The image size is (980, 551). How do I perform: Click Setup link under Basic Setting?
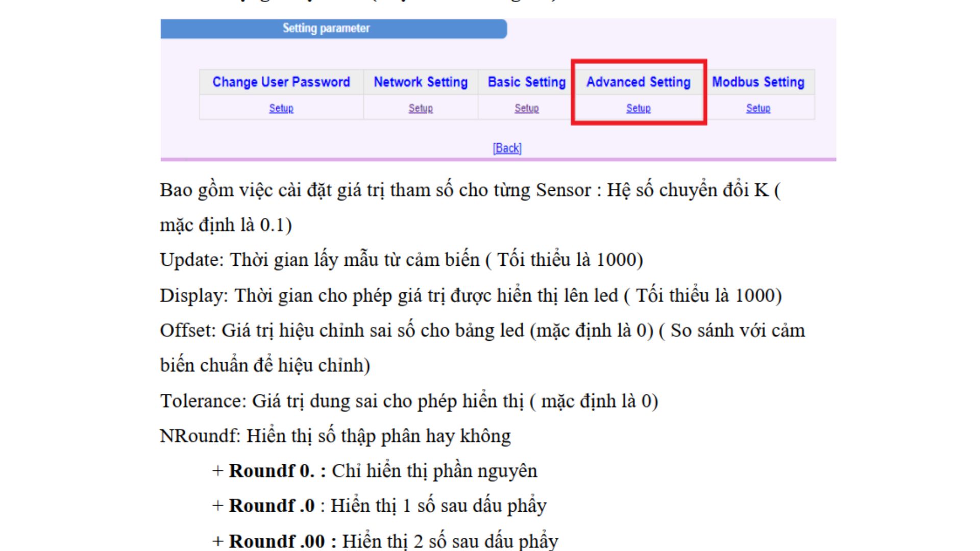point(526,108)
